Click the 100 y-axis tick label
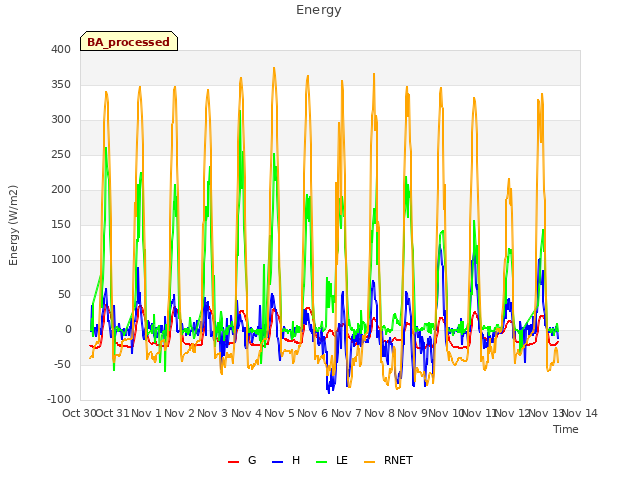Viewport: 640px width, 480px height. click(x=61, y=260)
